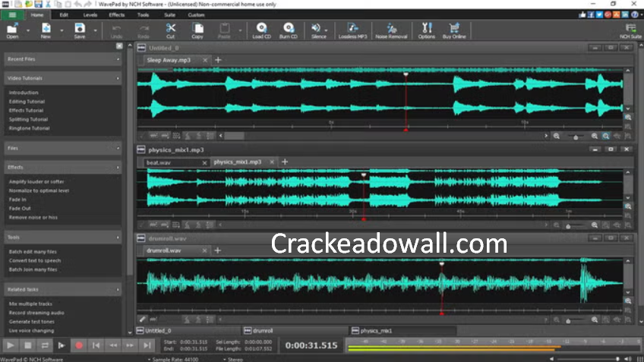Viewport: 644px width, 362px height.
Task: Open the Editing Tutorial link
Action: point(27,102)
